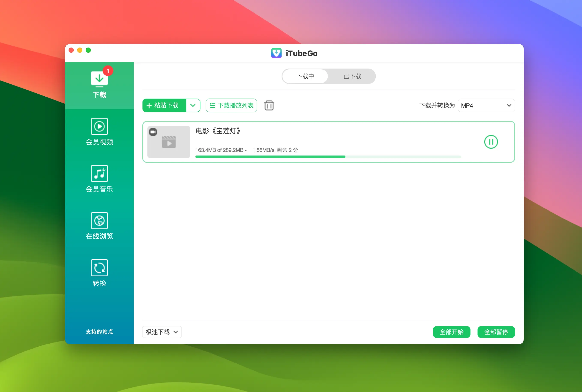
Task: Pause the 宝莲灯 download
Action: click(491, 142)
